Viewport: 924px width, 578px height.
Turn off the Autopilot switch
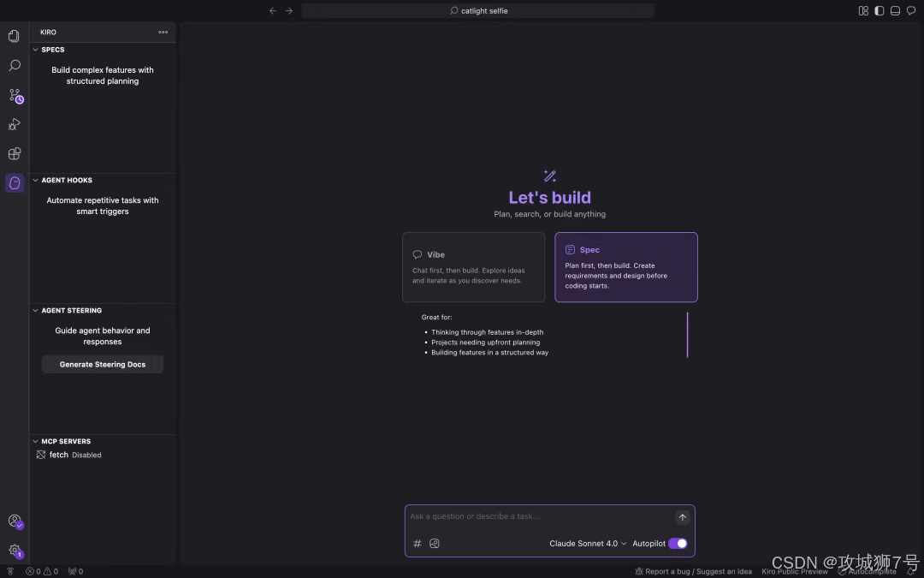(678, 544)
